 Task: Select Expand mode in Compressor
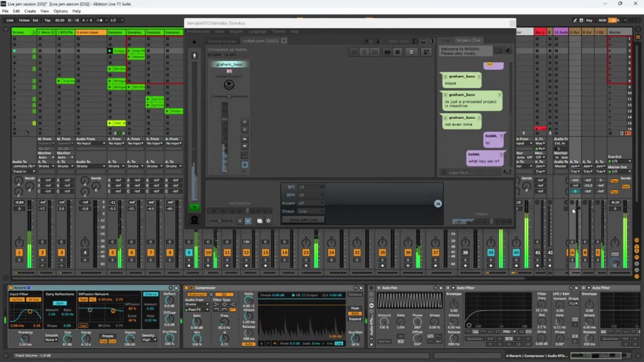click(355, 319)
